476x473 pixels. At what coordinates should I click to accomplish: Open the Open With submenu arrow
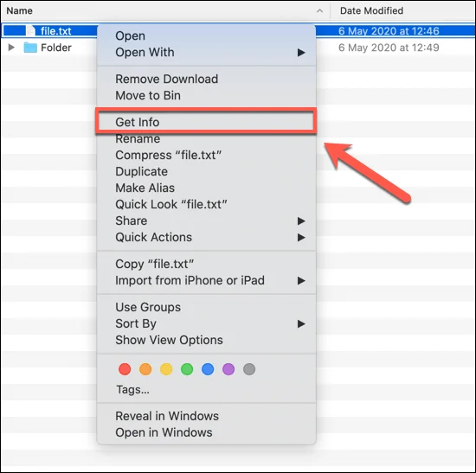[x=301, y=53]
